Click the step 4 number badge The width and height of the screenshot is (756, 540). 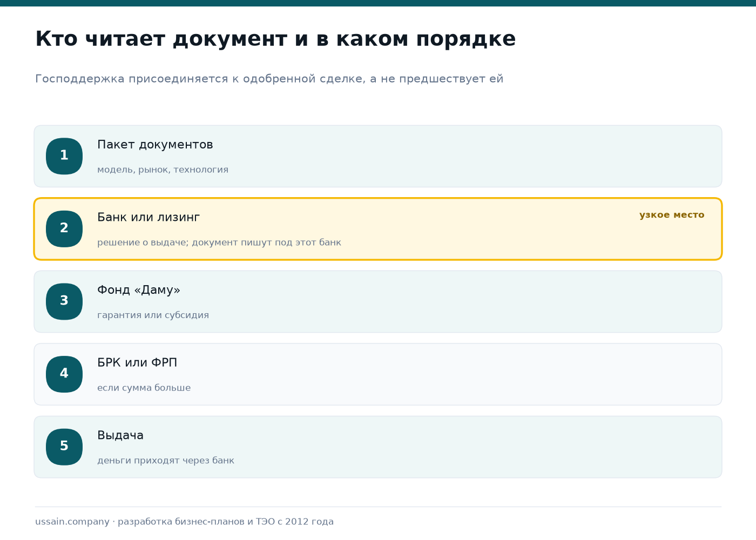coord(64,374)
